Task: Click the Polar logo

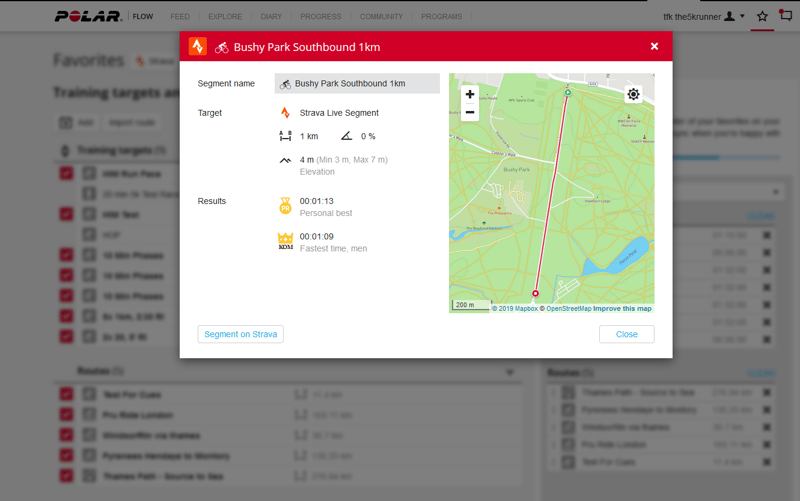Action: [x=88, y=16]
